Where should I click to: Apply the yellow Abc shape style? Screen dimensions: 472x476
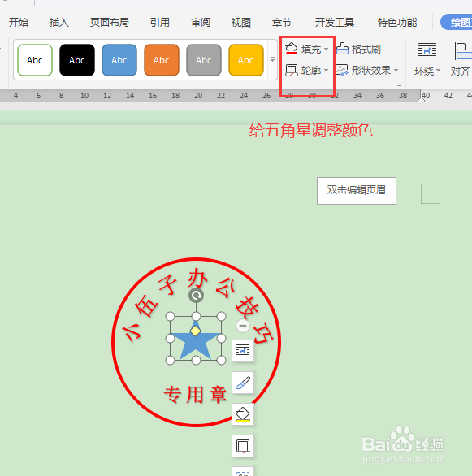pos(246,60)
